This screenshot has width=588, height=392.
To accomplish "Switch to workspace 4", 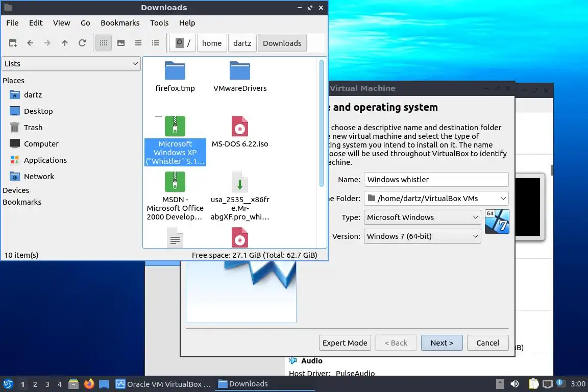I will pyautogui.click(x=60, y=384).
